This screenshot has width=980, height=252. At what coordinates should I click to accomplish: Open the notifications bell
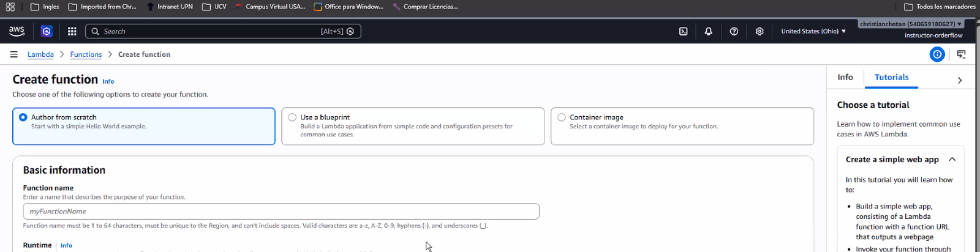pos(708,31)
